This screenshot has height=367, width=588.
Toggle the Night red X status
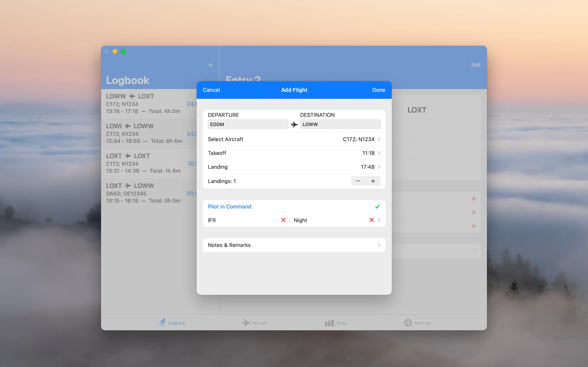coord(371,220)
